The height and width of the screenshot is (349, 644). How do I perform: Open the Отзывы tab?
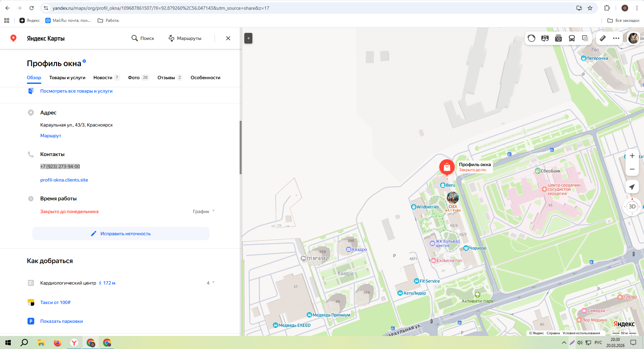(x=170, y=78)
